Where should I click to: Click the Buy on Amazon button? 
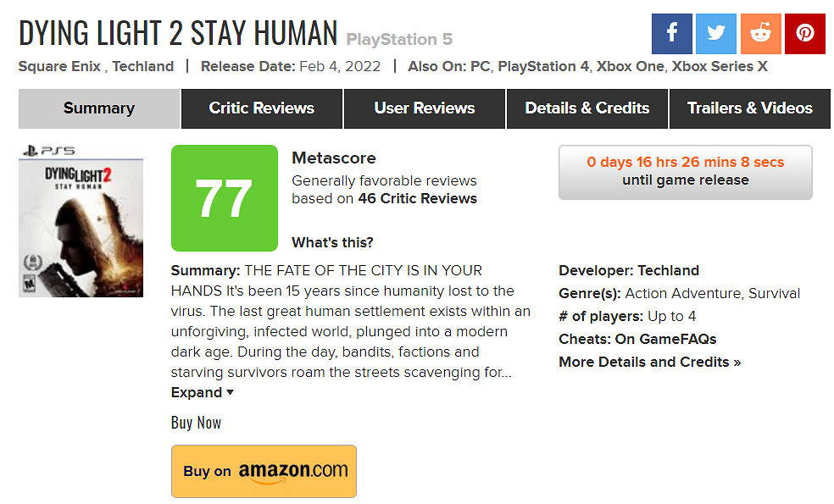(x=264, y=471)
